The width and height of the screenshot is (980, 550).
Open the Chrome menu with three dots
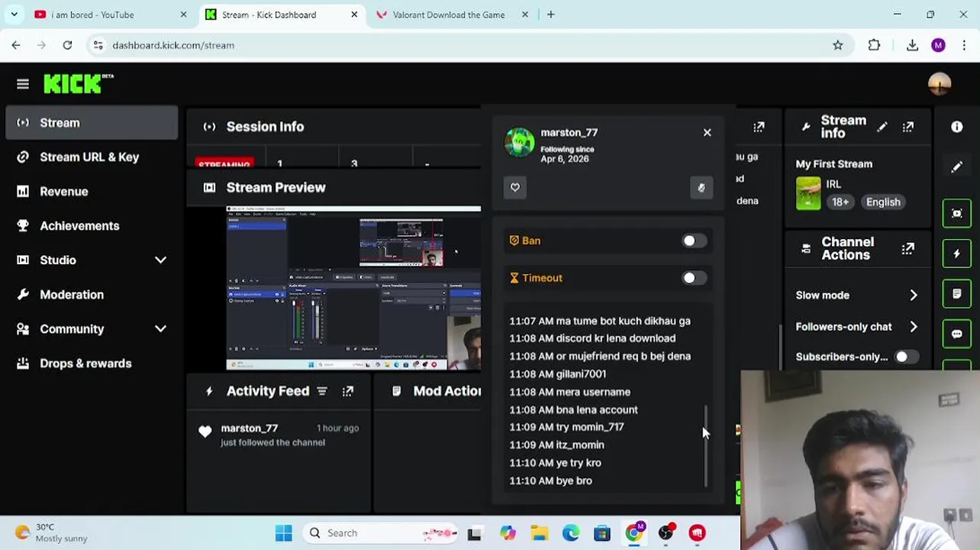click(x=965, y=46)
